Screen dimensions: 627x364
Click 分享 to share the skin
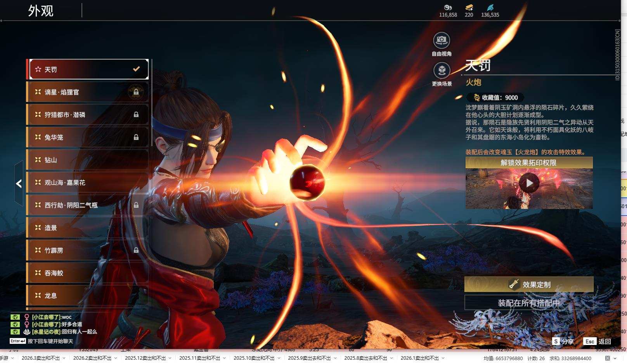(x=568, y=341)
